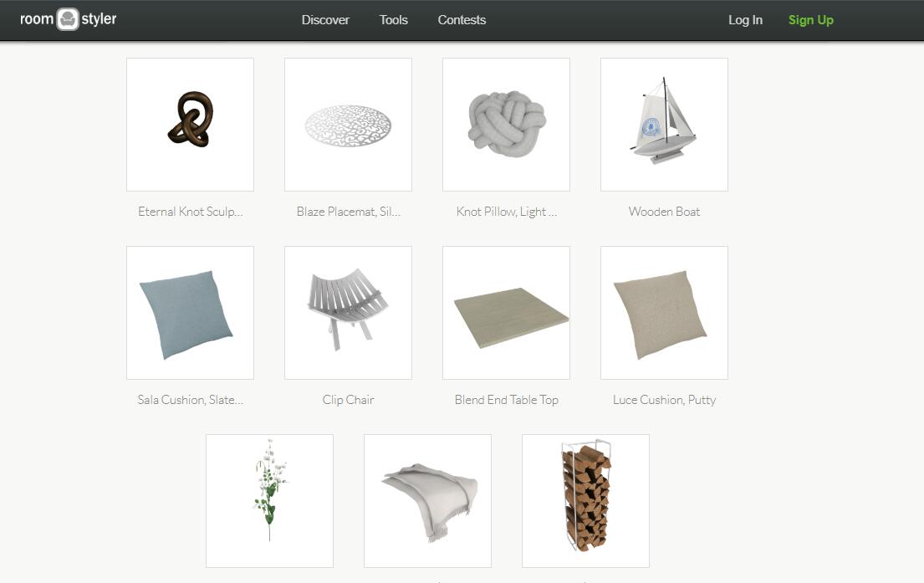Click the 'Eternal Knot Sculp...' product name
Screen dimensions: 924x583
click(x=191, y=212)
